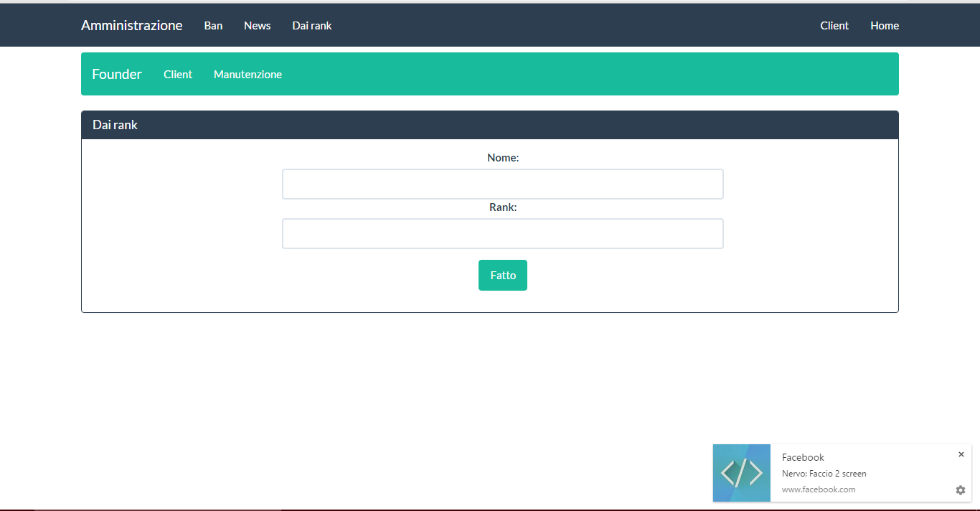
Task: Click the Dai rank panel header
Action: point(115,124)
